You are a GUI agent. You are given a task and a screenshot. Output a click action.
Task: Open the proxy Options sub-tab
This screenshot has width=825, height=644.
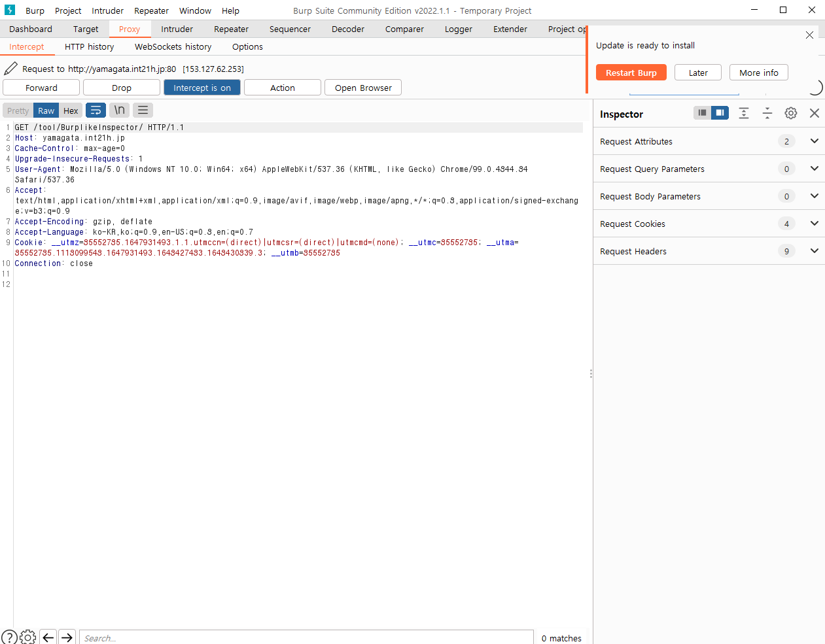pyautogui.click(x=248, y=46)
